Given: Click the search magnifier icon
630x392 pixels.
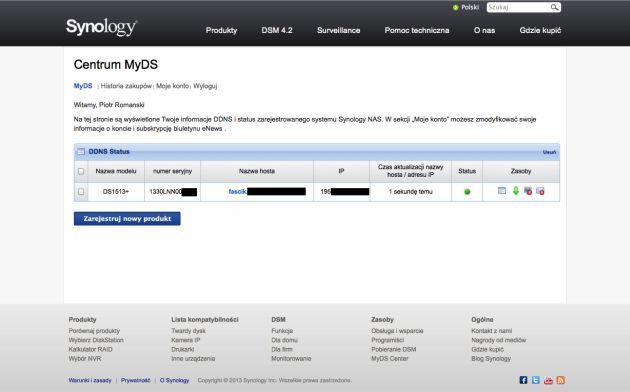Looking at the screenshot, I should pyautogui.click(x=554, y=7).
